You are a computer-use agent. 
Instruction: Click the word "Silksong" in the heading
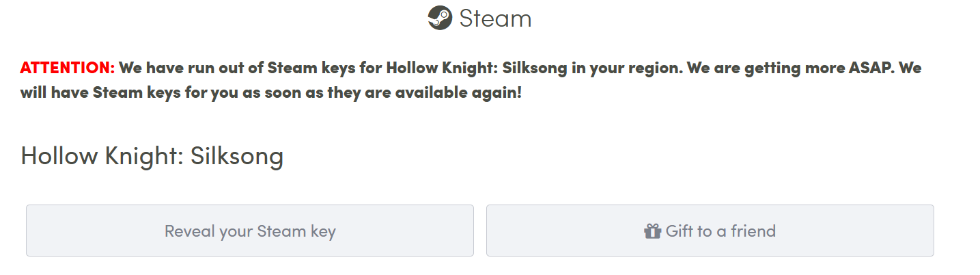pyautogui.click(x=237, y=157)
